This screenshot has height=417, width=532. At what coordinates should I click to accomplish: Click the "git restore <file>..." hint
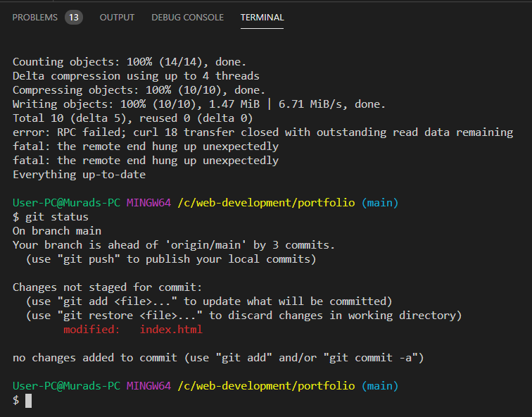pyautogui.click(x=117, y=316)
